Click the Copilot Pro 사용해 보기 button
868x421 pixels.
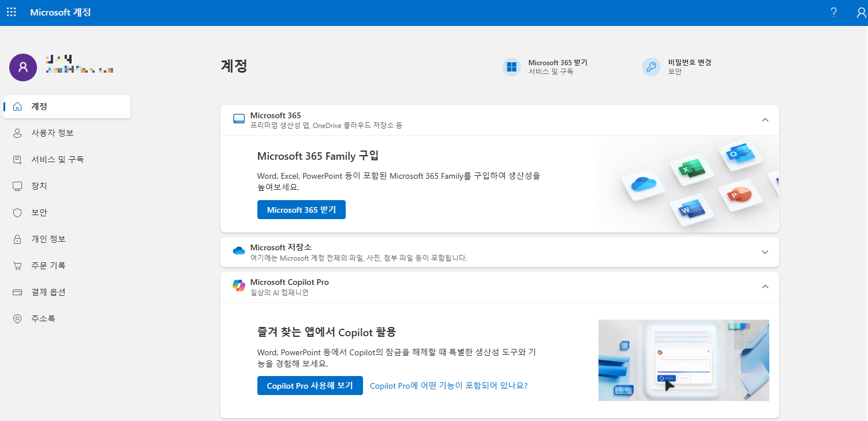click(x=310, y=386)
